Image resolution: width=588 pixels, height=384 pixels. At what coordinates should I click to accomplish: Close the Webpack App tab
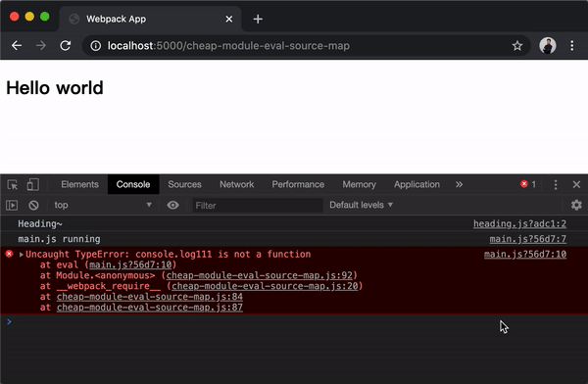tap(228, 20)
